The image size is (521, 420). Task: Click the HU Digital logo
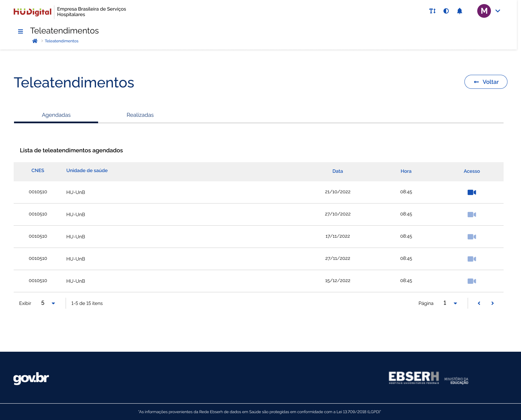coord(32,12)
